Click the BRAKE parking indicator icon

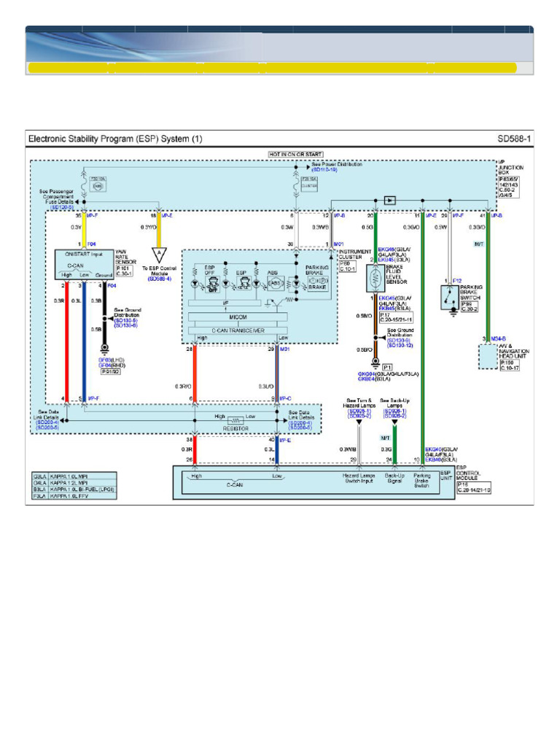tap(318, 284)
